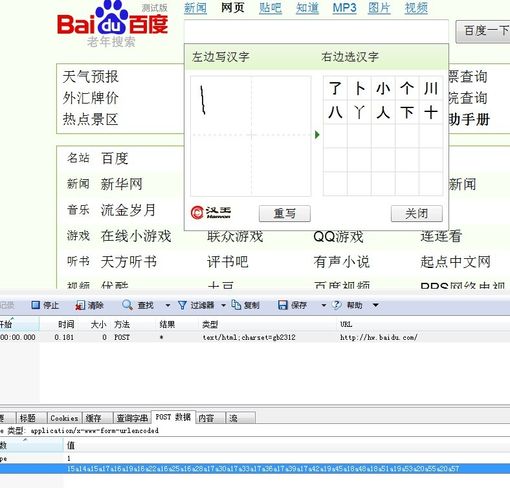
Task: Click the 帮助 question mark icon
Action: pos(336,305)
